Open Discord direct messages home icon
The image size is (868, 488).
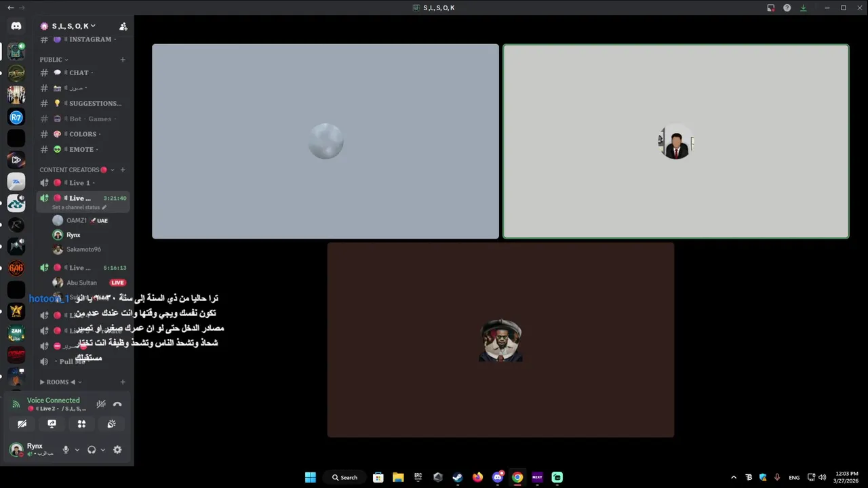click(x=16, y=26)
